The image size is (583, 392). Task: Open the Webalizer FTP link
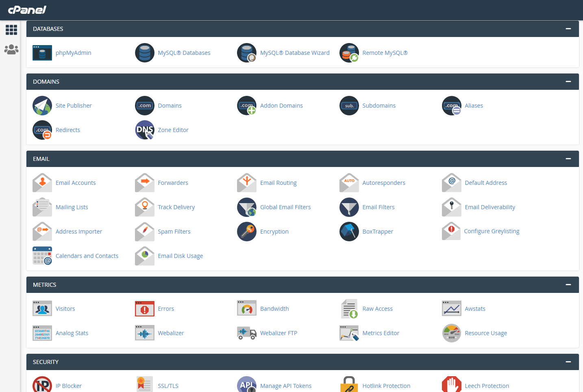pos(278,333)
